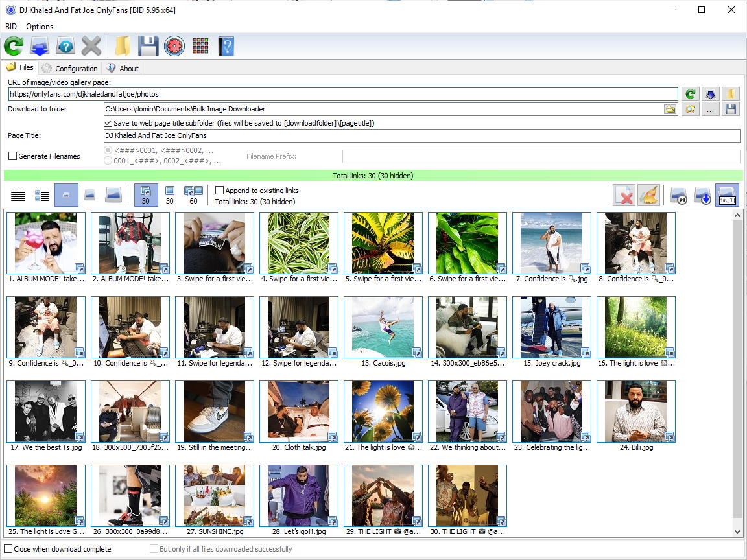Select the small thumbnail size icon

tap(66, 195)
